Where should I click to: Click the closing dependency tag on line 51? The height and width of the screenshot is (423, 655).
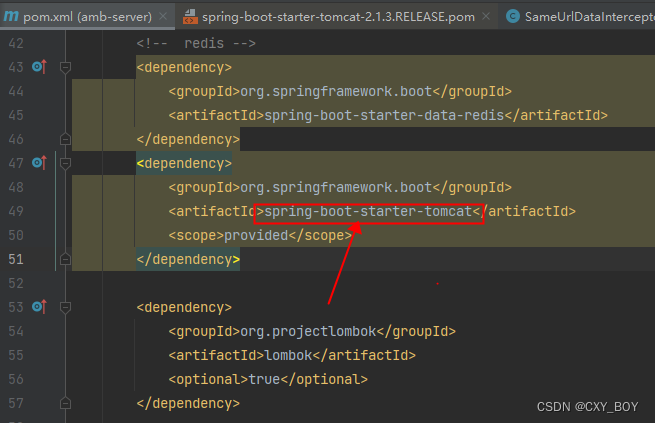(188, 259)
